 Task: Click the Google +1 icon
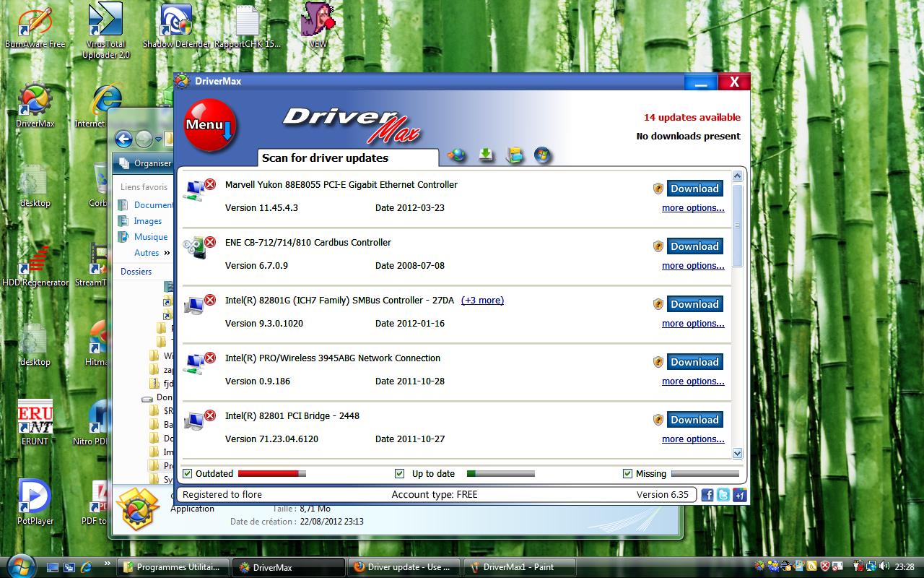(x=739, y=495)
